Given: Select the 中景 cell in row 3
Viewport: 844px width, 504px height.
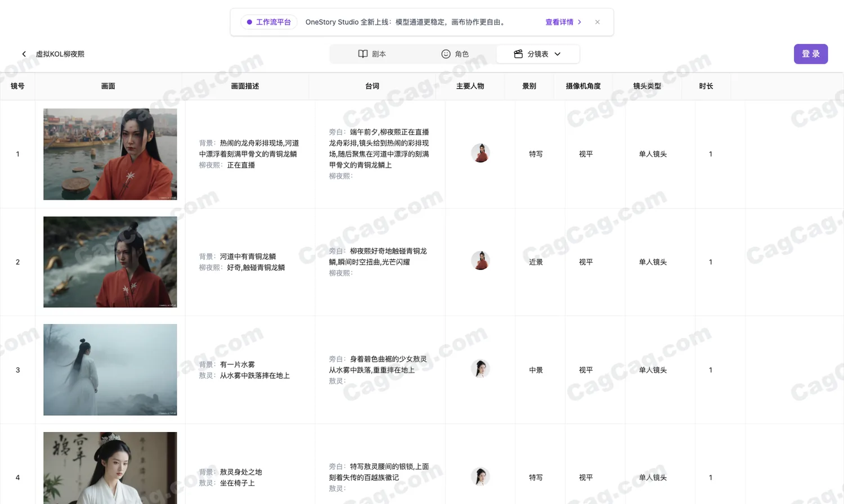Looking at the screenshot, I should pyautogui.click(x=536, y=370).
